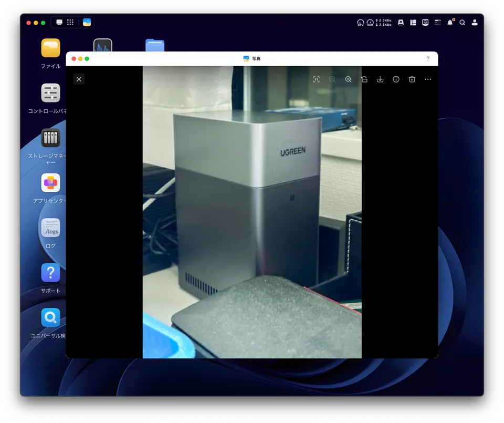Open notifications from the bell icon

[x=450, y=23]
